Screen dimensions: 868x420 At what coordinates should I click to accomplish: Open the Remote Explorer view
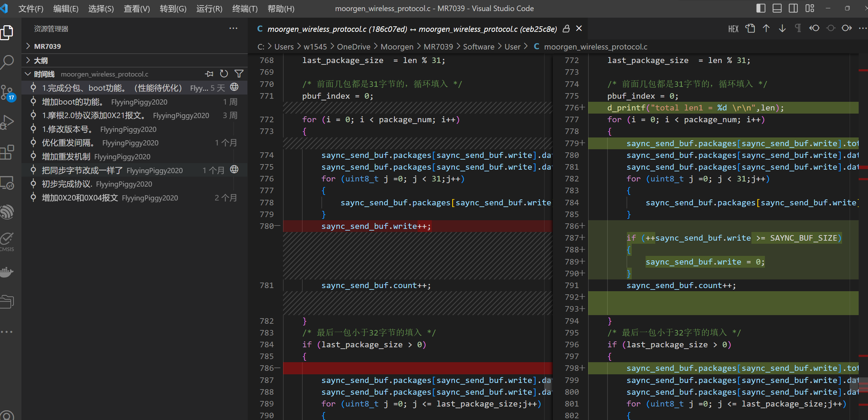click(x=7, y=183)
